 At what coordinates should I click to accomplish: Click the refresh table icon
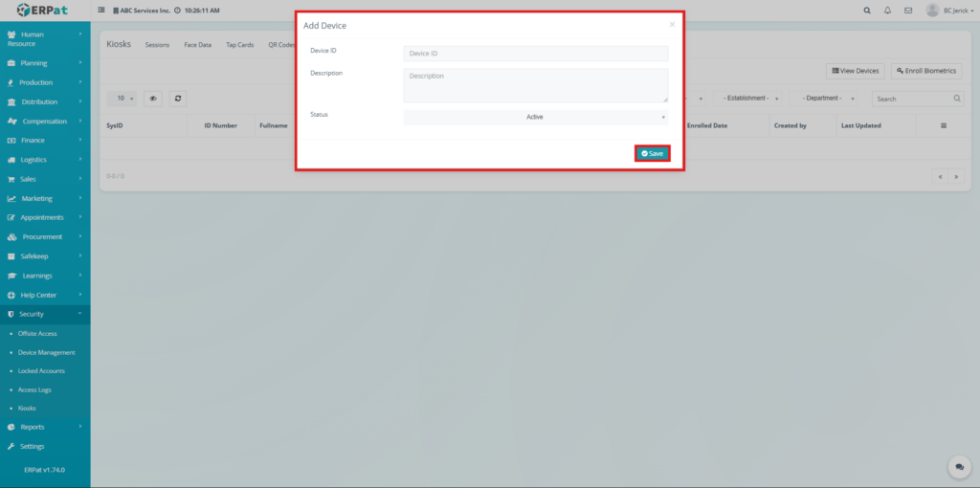point(178,99)
